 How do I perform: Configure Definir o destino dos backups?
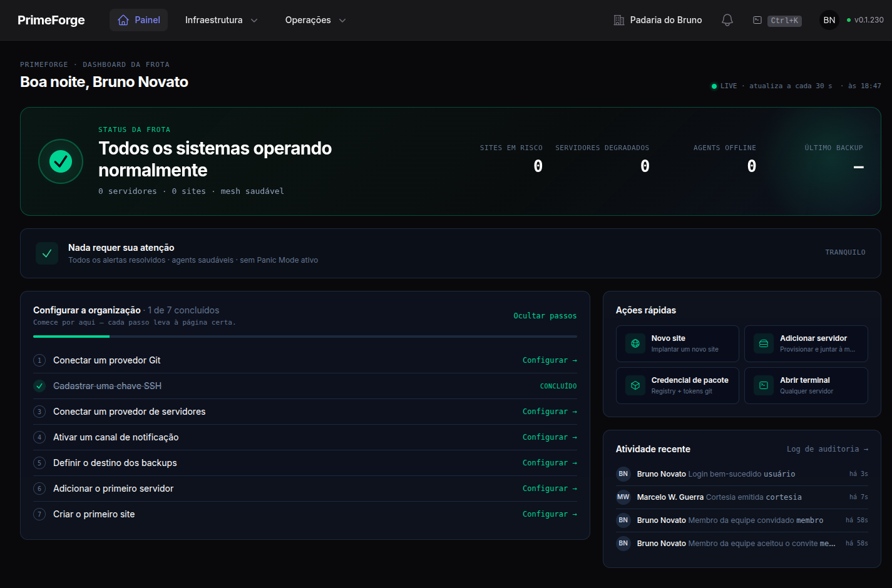(550, 463)
